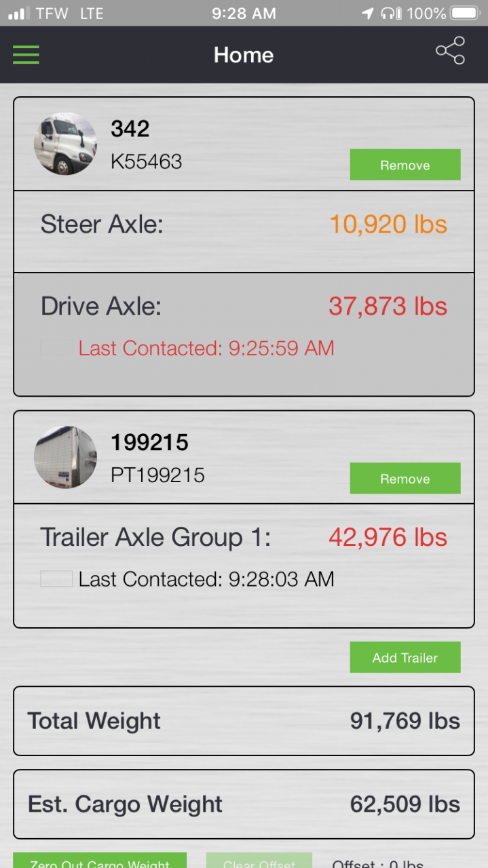
Task: Tap Zero Out Cargo Weight button
Action: (x=100, y=861)
